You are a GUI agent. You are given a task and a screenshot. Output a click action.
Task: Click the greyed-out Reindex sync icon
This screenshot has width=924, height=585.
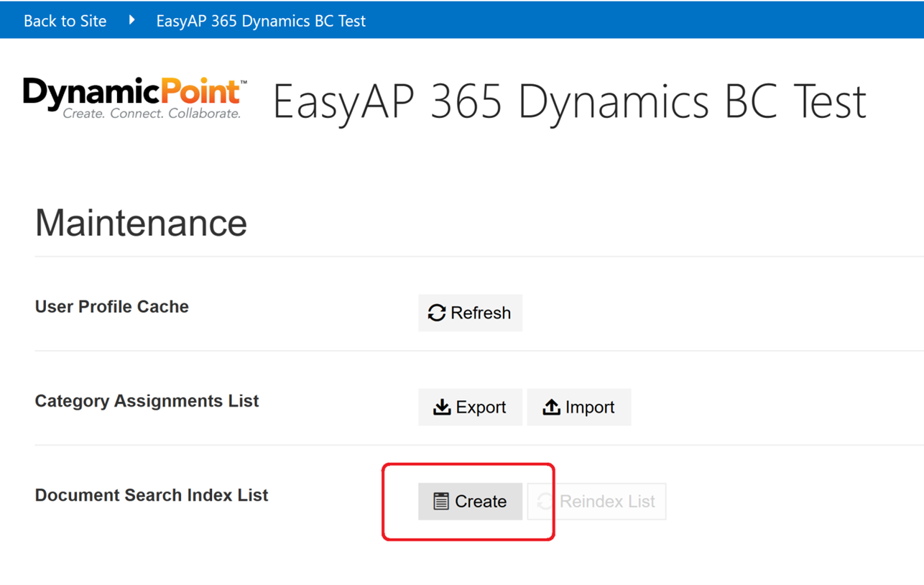545,502
